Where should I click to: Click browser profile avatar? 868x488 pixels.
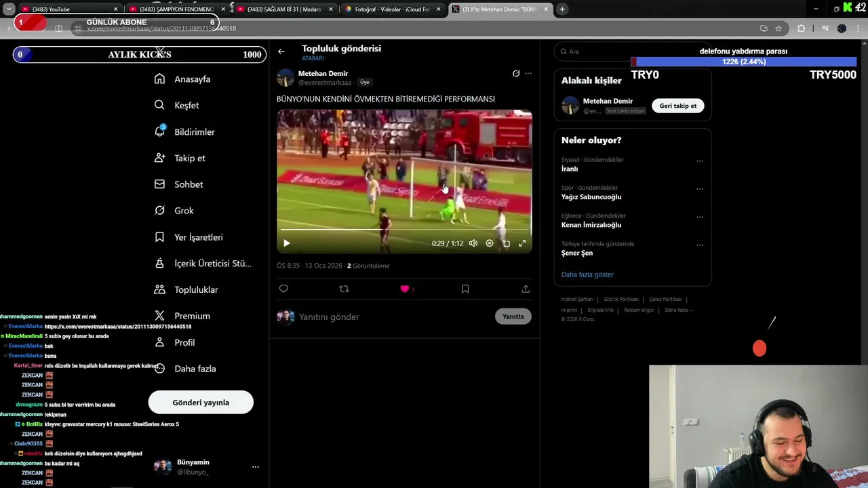point(842,28)
